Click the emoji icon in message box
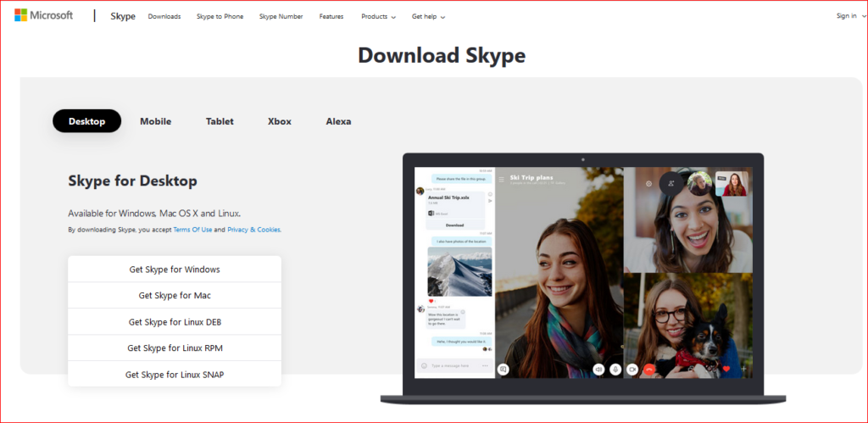The height and width of the screenshot is (423, 868). (424, 365)
